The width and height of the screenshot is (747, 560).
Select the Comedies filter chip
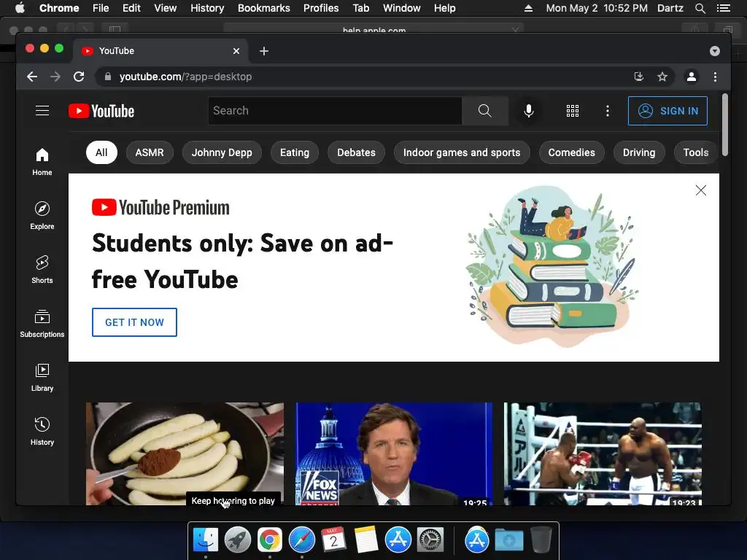572,152
